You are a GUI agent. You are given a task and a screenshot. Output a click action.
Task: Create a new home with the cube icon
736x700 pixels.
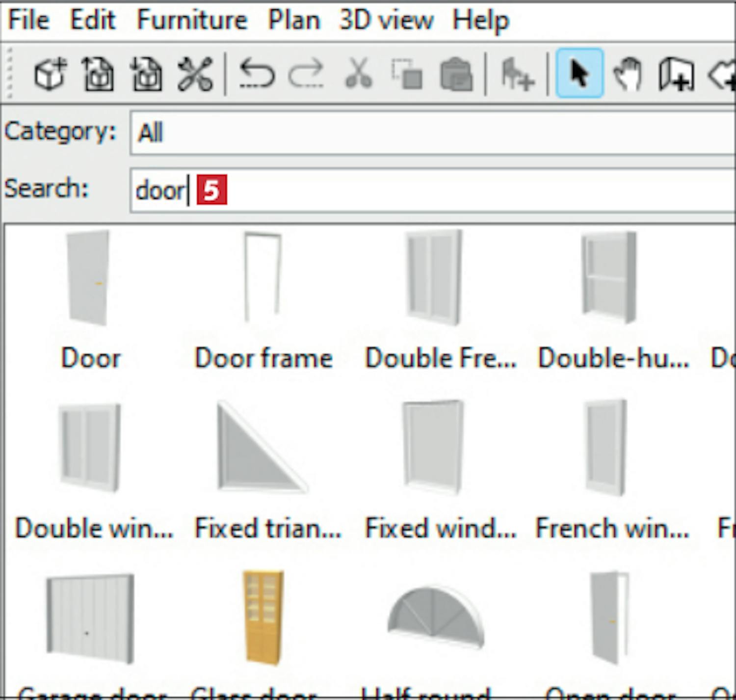(x=51, y=74)
